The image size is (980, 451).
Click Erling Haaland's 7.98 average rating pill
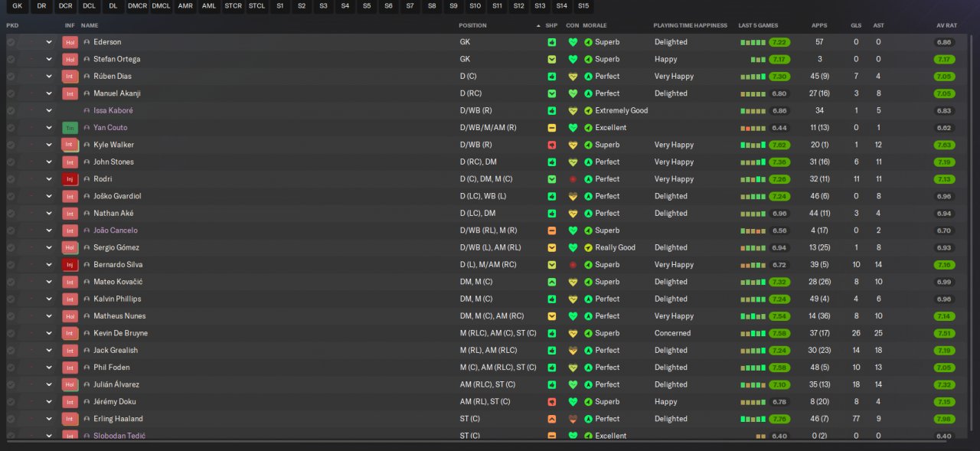coord(944,419)
